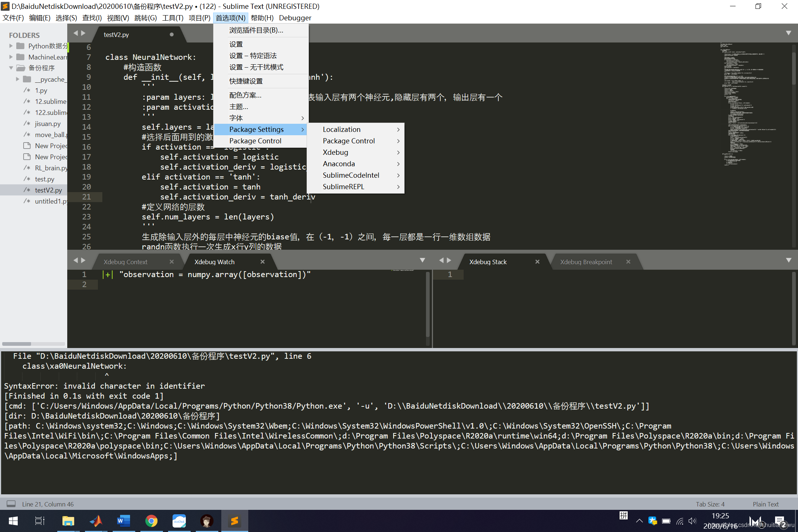Open Google Chrome from the taskbar
The height and width of the screenshot is (532, 798).
pyautogui.click(x=151, y=521)
